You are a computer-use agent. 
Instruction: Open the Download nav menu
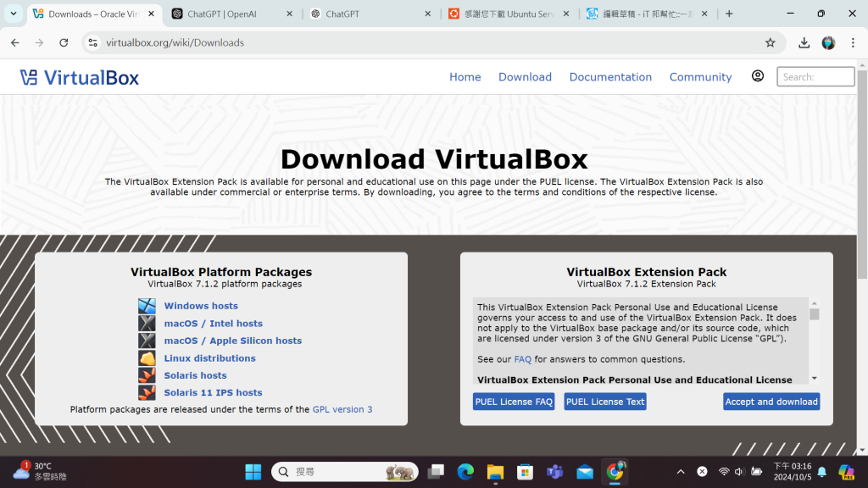tap(525, 77)
